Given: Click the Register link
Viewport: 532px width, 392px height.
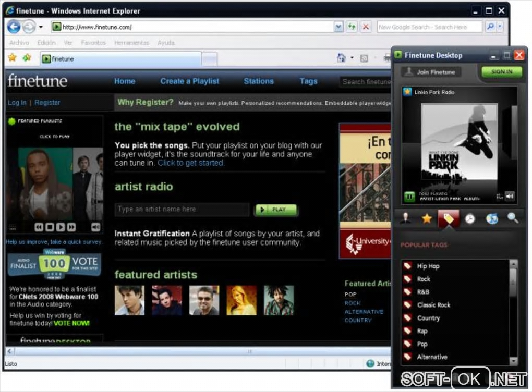Looking at the screenshot, I should pos(47,102).
